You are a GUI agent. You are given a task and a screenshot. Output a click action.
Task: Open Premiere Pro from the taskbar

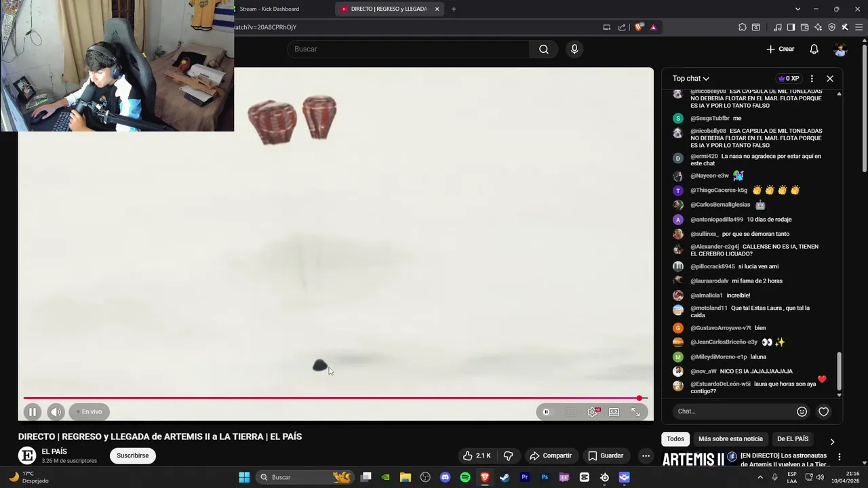point(525,477)
